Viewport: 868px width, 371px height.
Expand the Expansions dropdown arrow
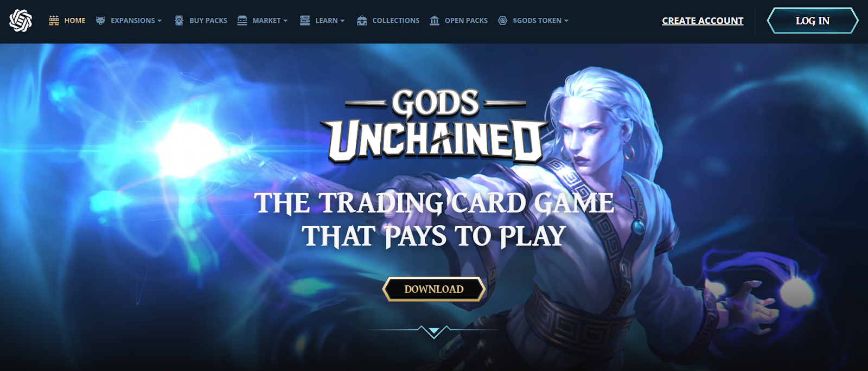click(159, 21)
